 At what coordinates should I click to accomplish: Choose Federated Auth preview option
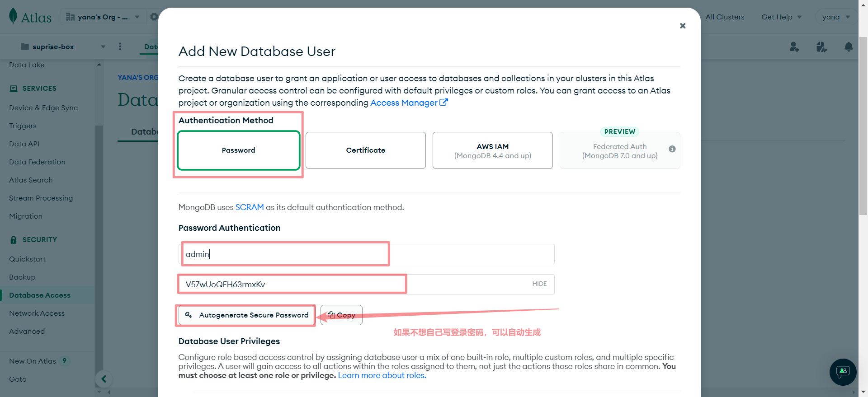[x=620, y=150]
